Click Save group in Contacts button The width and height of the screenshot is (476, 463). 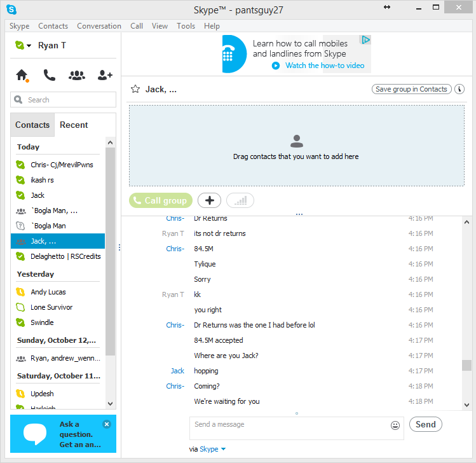click(x=411, y=89)
